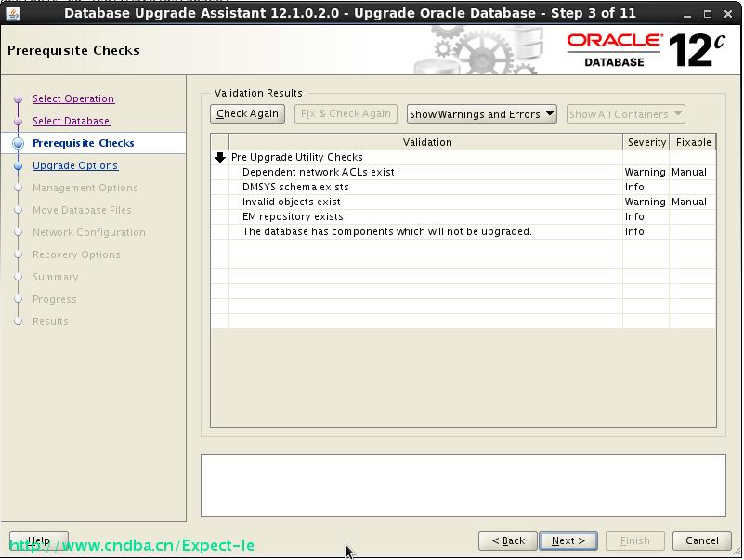Click the Results step
Screen dimensions: 744x560
[x=50, y=321]
